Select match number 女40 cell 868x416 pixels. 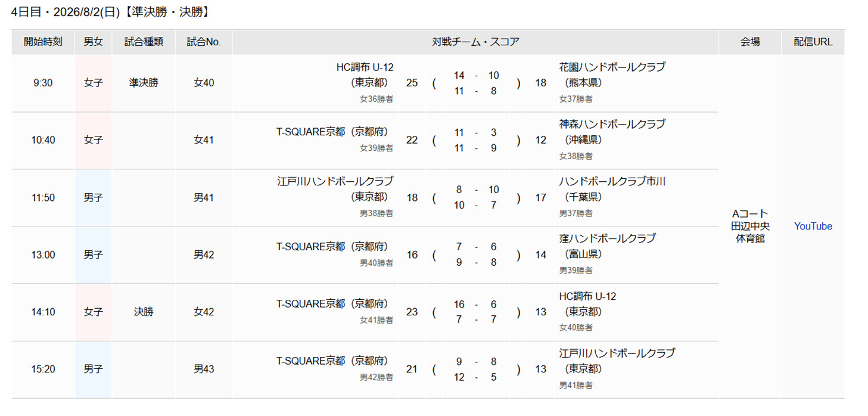tap(204, 83)
